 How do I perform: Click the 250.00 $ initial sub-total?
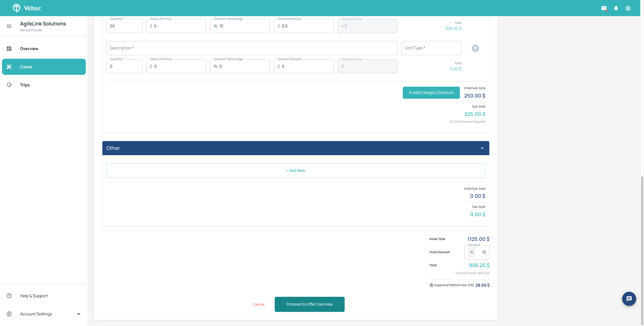click(x=474, y=96)
